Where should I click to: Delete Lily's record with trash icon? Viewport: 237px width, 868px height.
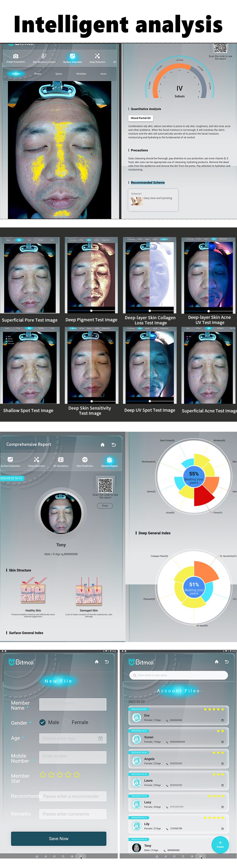click(x=223, y=829)
